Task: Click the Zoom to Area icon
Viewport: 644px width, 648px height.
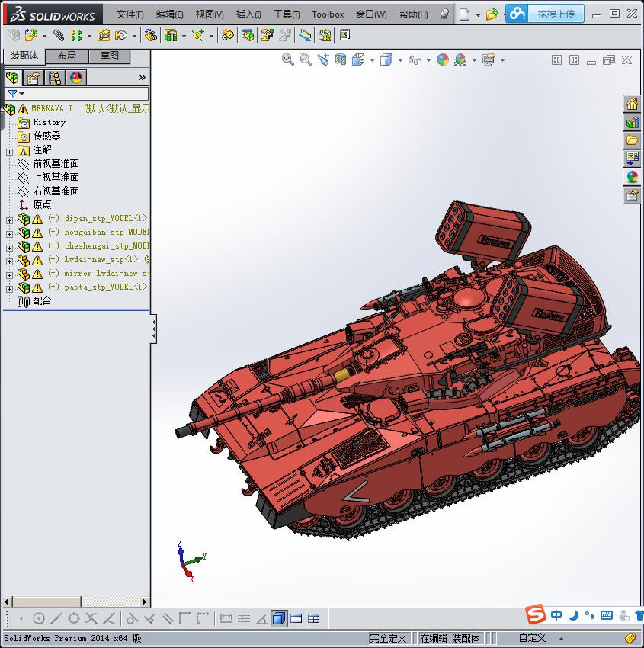Action: pos(306,60)
